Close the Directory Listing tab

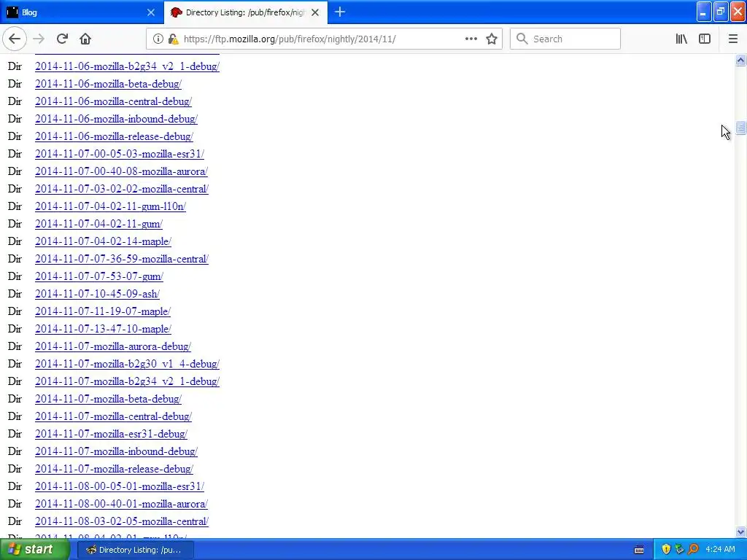315,12
